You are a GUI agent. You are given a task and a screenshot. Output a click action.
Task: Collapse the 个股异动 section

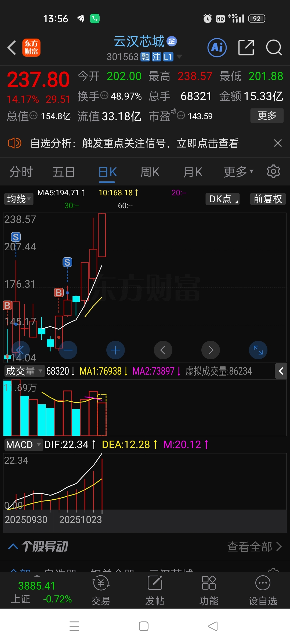pyautogui.click(x=13, y=546)
